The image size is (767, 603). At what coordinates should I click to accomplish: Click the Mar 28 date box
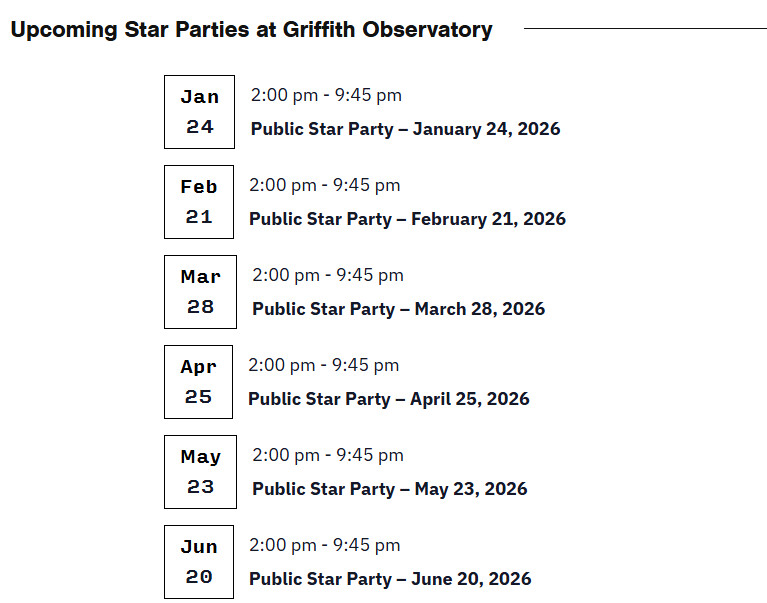click(x=200, y=292)
